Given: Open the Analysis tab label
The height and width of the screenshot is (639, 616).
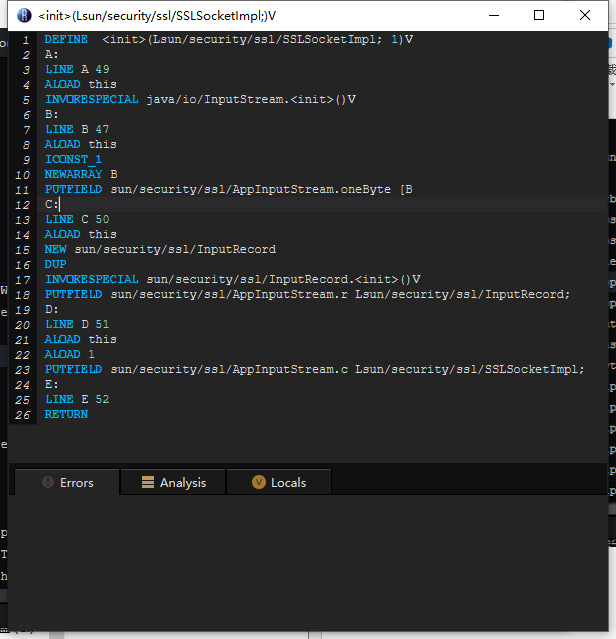Looking at the screenshot, I should pyautogui.click(x=183, y=482).
